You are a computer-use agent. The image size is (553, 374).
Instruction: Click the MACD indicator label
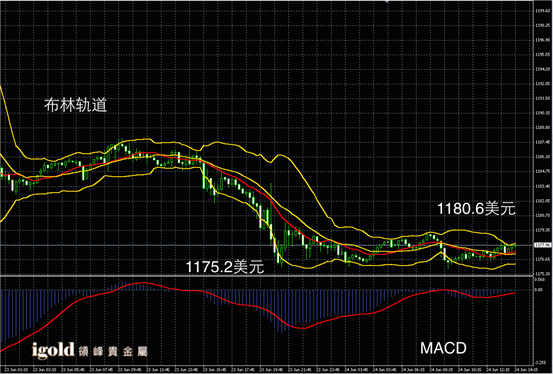click(x=443, y=348)
